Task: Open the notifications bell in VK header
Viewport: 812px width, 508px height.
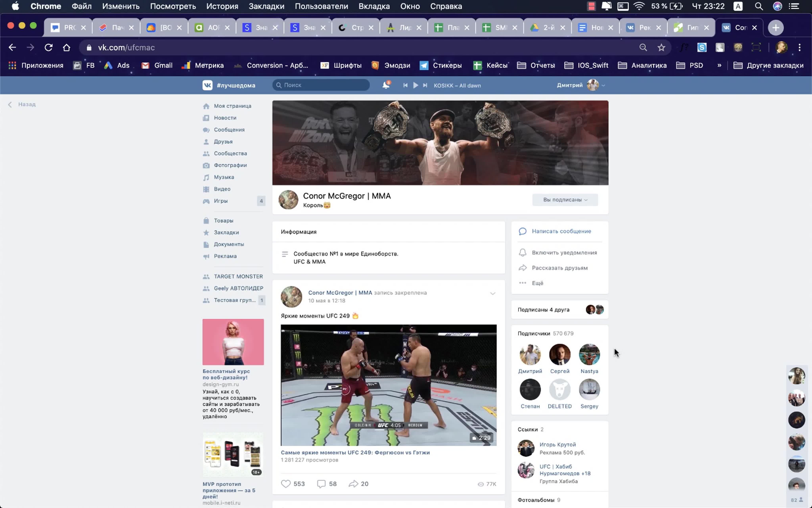Action: [386, 85]
